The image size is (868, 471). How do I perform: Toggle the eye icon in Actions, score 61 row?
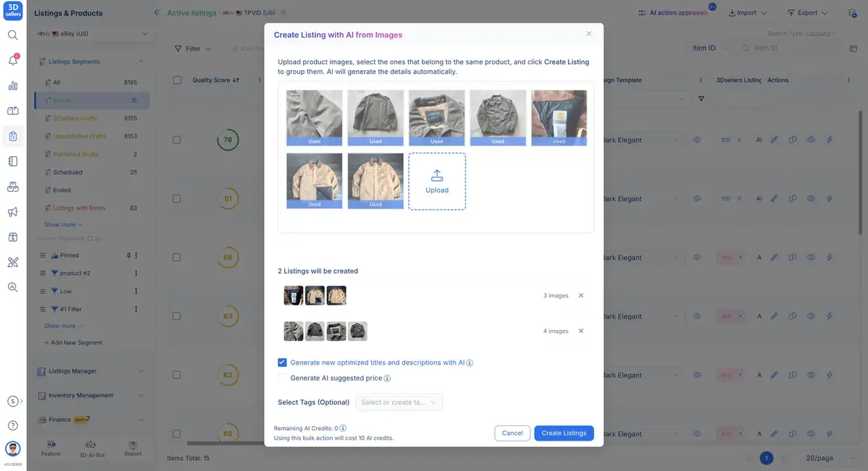pyautogui.click(x=811, y=199)
